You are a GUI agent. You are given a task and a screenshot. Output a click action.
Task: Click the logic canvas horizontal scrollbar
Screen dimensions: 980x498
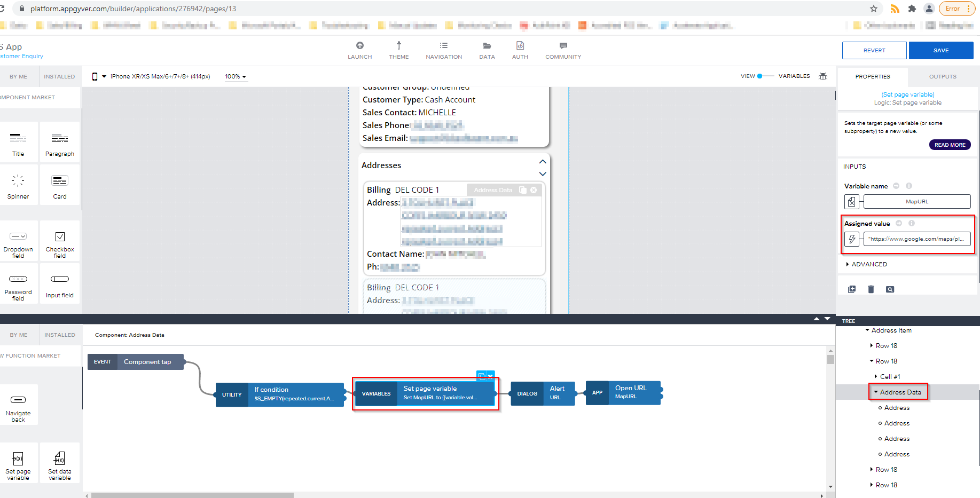[x=192, y=495]
